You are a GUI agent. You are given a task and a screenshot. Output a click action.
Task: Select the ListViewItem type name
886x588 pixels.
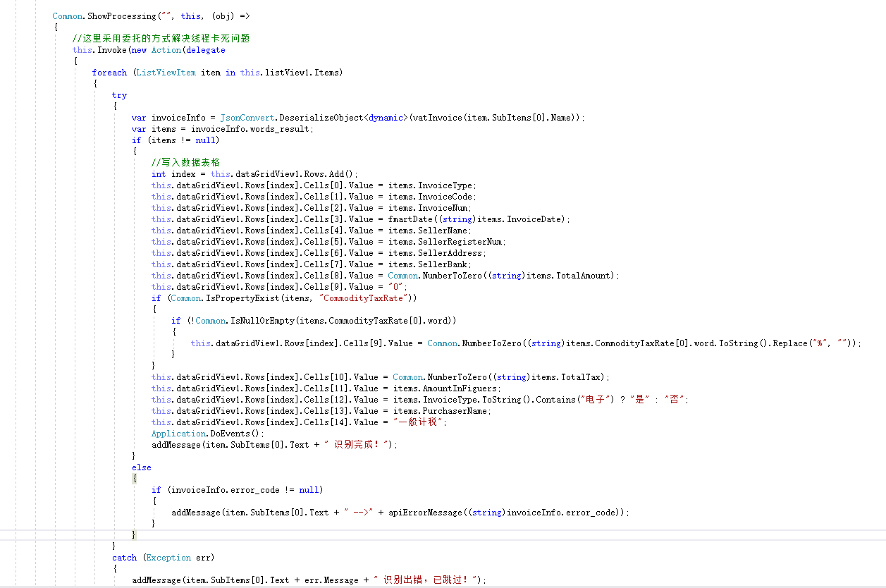pyautogui.click(x=166, y=73)
